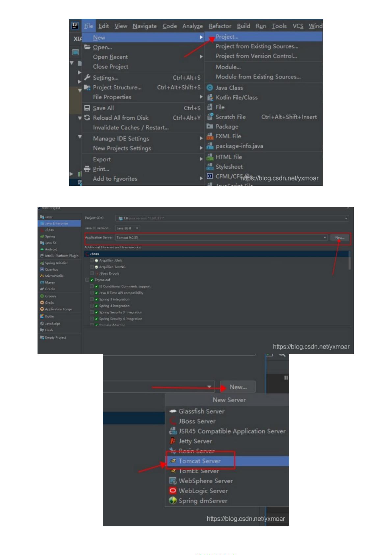Select Empty Project in project type list
Image resolution: width=392 pixels, height=555 pixels.
pyautogui.click(x=59, y=337)
